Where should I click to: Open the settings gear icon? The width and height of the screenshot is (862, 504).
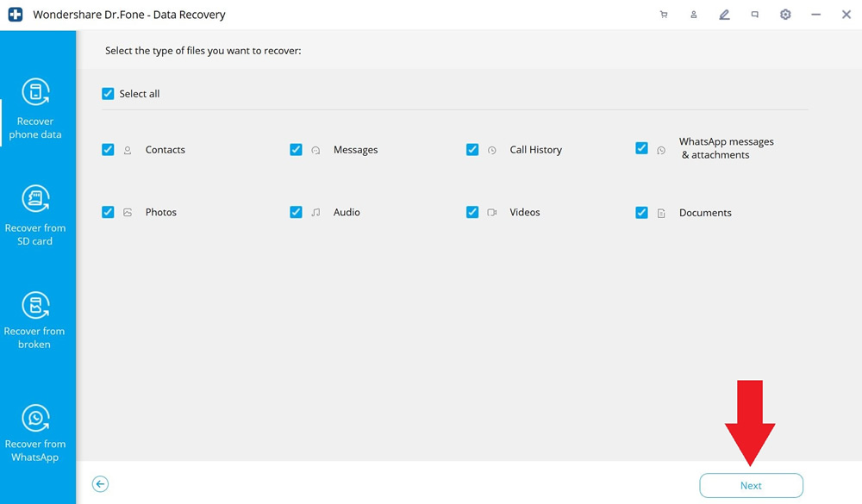(785, 15)
